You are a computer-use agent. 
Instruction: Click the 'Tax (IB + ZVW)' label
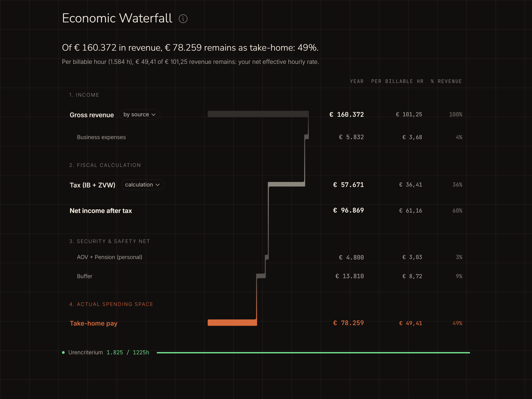tap(92, 185)
